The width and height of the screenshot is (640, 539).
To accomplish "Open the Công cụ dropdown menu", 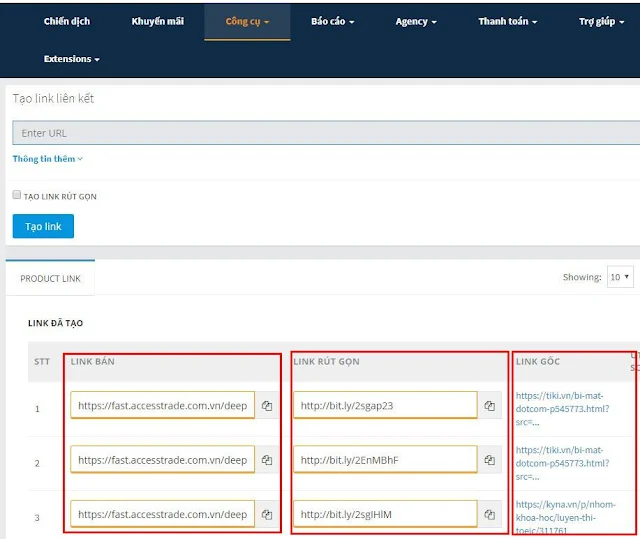I will (247, 22).
